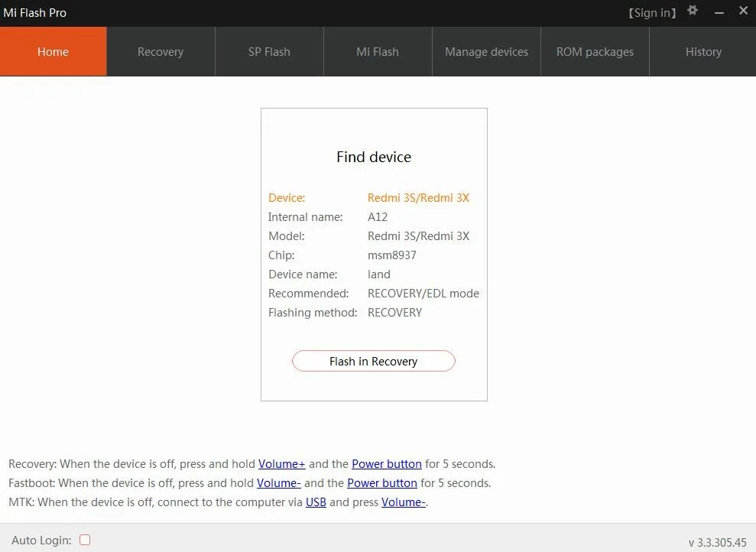This screenshot has height=552, width=756.
Task: Click the Device name: label
Action: click(303, 274)
